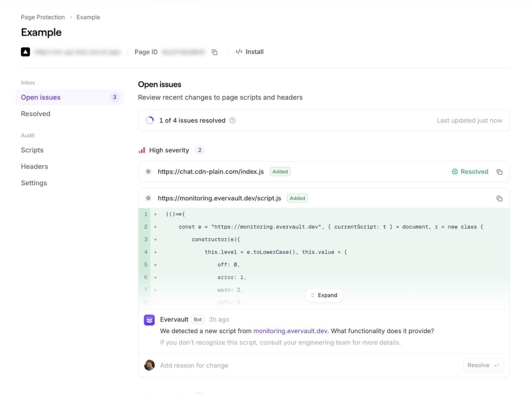Click the help icon beside issues resolved
The height and width of the screenshot is (394, 532).
pos(232,120)
